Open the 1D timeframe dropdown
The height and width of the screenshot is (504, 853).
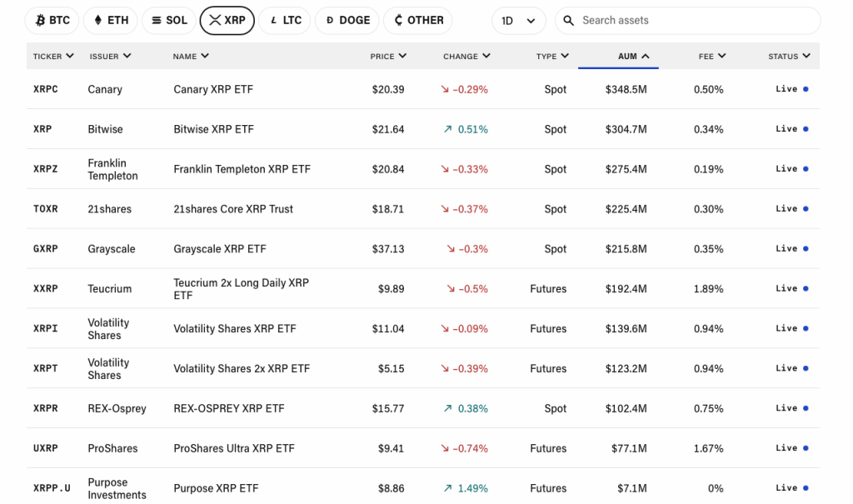(518, 20)
